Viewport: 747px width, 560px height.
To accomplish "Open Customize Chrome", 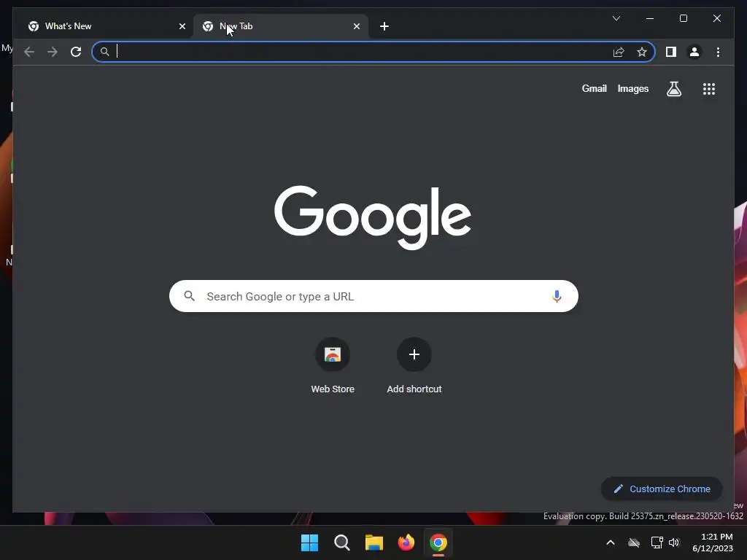I will pyautogui.click(x=662, y=489).
